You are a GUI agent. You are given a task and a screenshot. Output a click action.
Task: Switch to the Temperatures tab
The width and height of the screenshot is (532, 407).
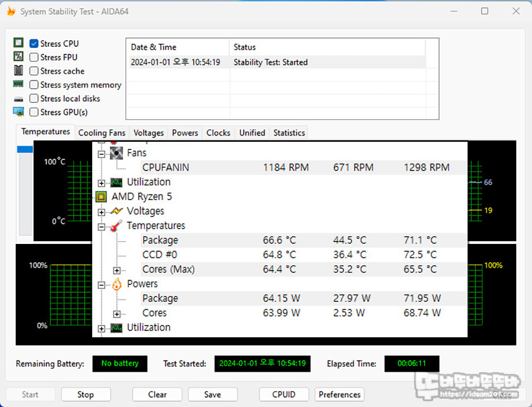[46, 132]
